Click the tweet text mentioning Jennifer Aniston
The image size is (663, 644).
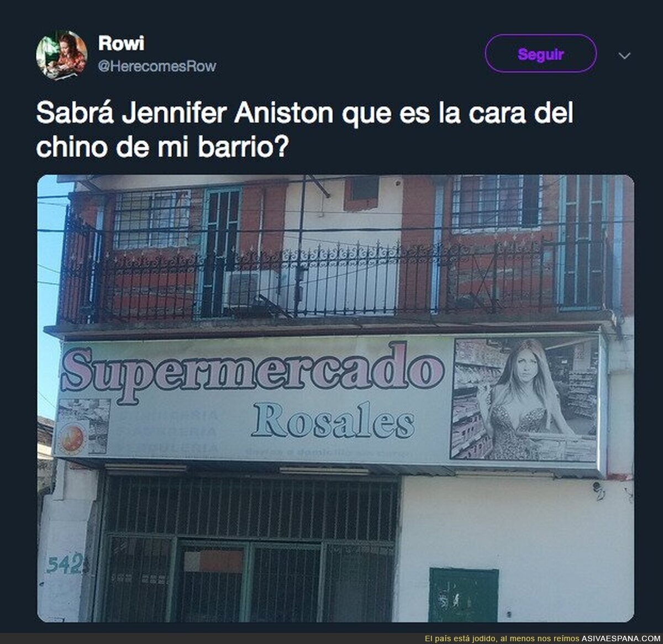coord(306,131)
